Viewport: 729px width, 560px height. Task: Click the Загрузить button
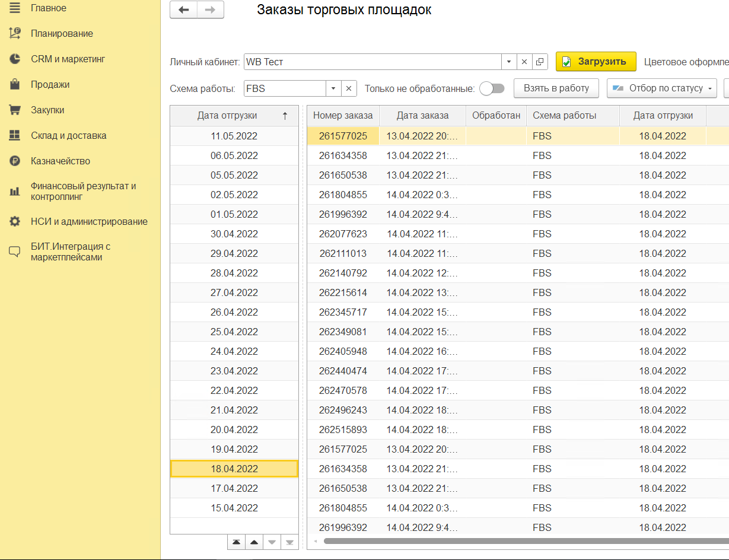coord(596,62)
